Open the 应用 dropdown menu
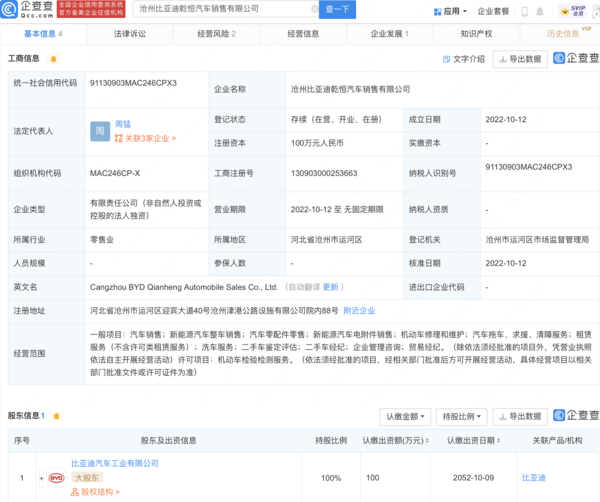 [x=450, y=11]
